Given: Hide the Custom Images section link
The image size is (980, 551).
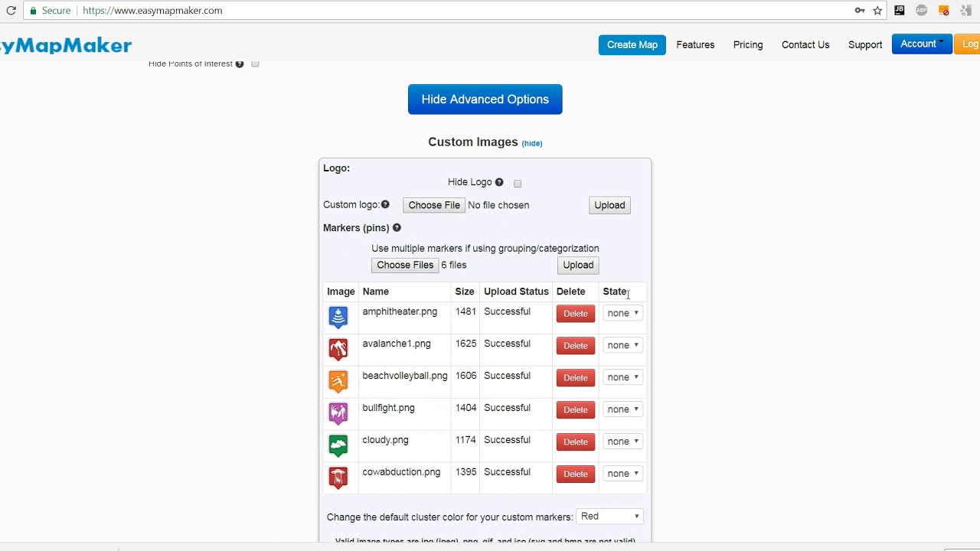Looking at the screenshot, I should click(532, 143).
